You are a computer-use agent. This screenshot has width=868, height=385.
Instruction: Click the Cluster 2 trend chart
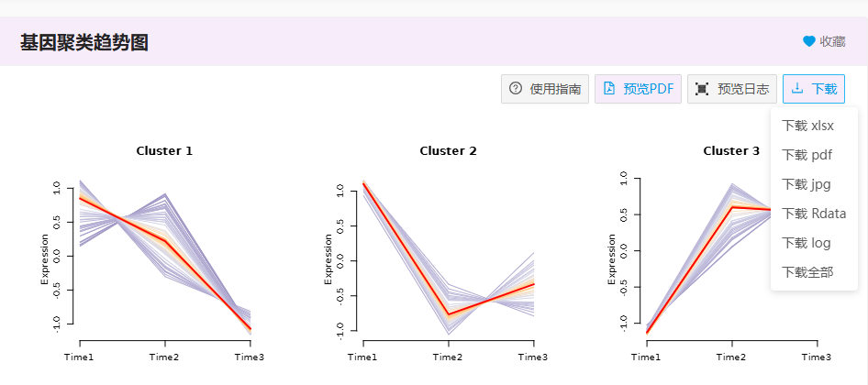pyautogui.click(x=448, y=257)
